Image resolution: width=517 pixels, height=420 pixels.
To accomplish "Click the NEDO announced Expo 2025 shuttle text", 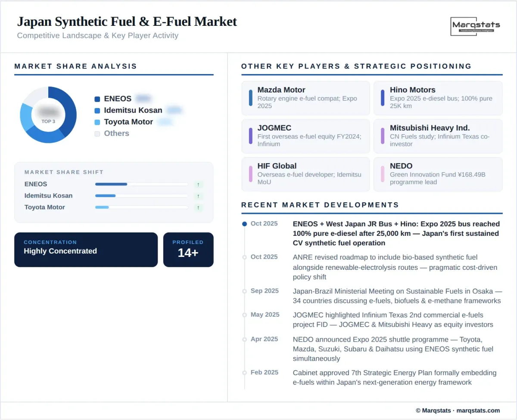I will point(393,349).
